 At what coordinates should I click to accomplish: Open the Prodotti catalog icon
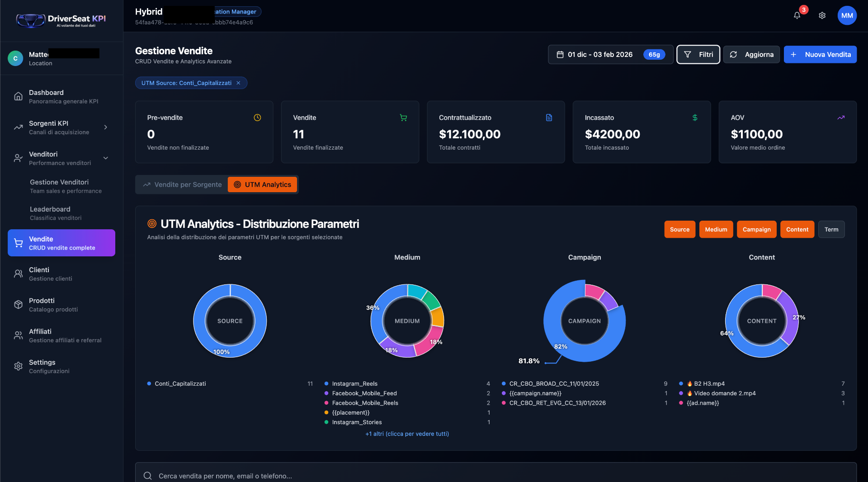click(x=18, y=304)
